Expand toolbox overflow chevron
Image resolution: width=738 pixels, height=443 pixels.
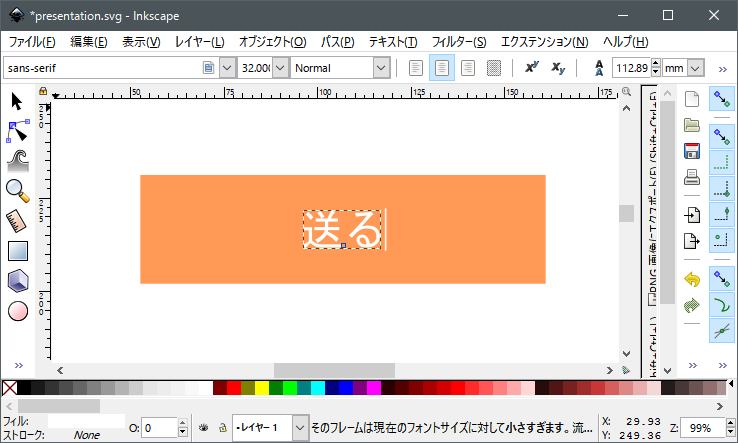pyautogui.click(x=18, y=365)
